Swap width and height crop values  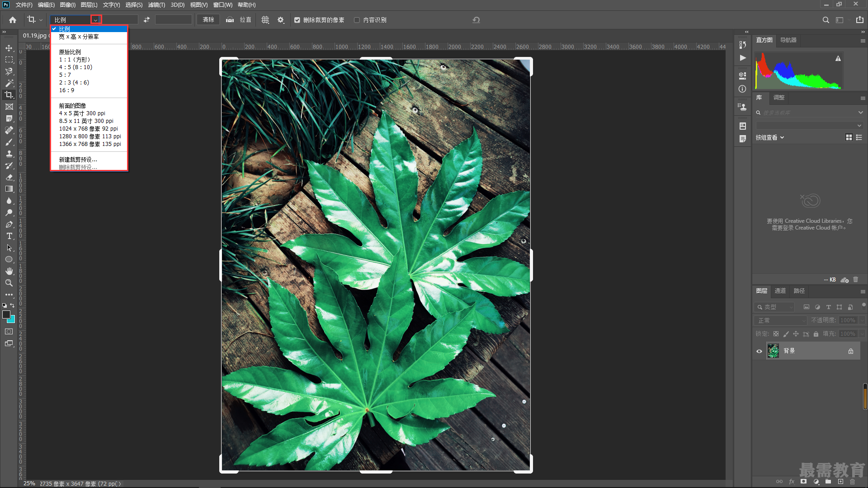click(146, 20)
